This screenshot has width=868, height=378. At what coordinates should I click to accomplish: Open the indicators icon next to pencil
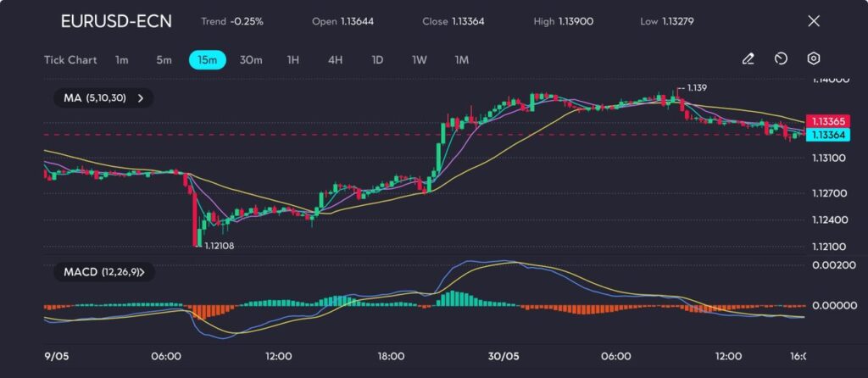(x=781, y=59)
